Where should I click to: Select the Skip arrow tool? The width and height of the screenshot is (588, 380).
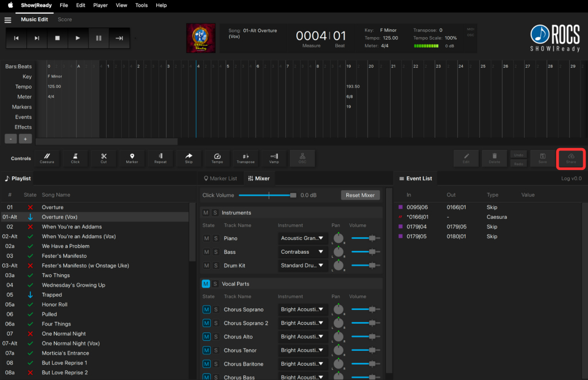(x=189, y=158)
